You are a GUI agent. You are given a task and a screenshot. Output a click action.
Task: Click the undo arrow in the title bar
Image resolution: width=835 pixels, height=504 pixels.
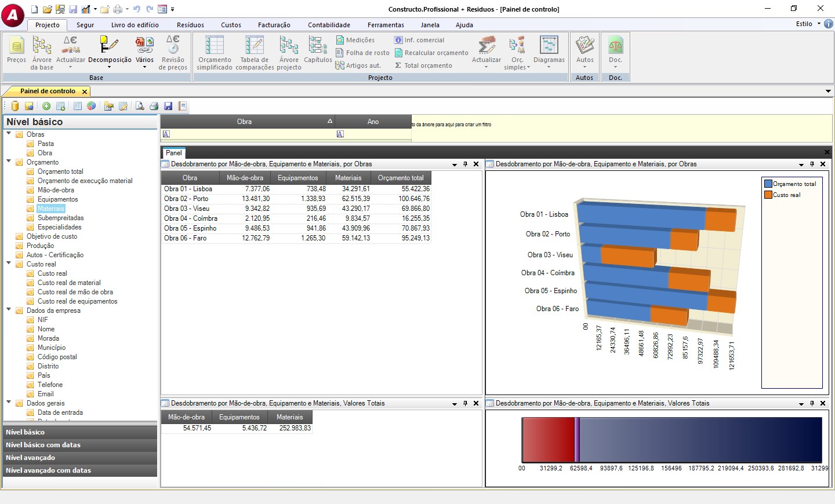[x=137, y=9]
